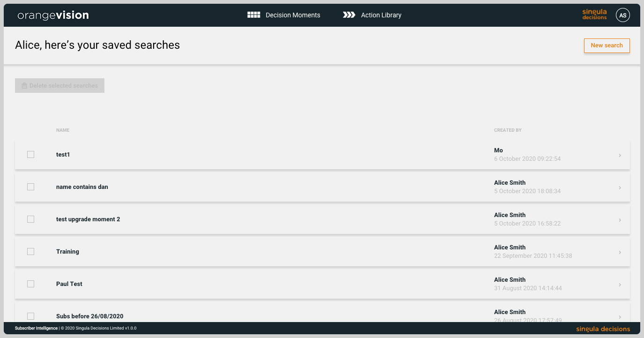Click the Decision Moments grid icon
Viewport: 644px width, 338px height.
click(254, 15)
